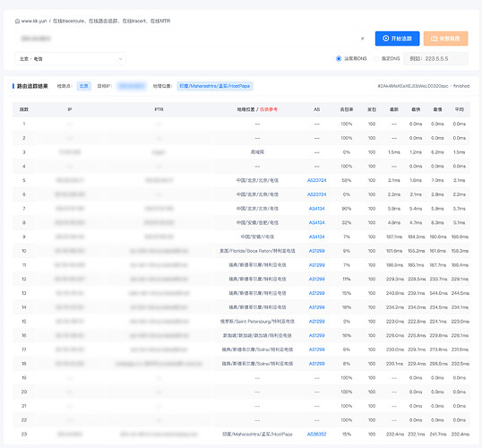Viewport: 482px width, 448px height.
Task: Click the home icon beside www.kk.yun
Action: 18,22
